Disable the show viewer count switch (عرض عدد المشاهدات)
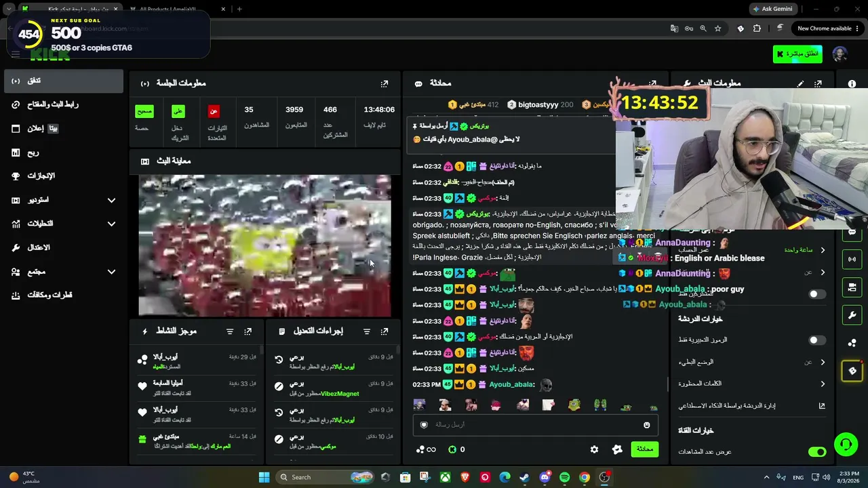Screen dimensions: 868x488 click(817, 452)
